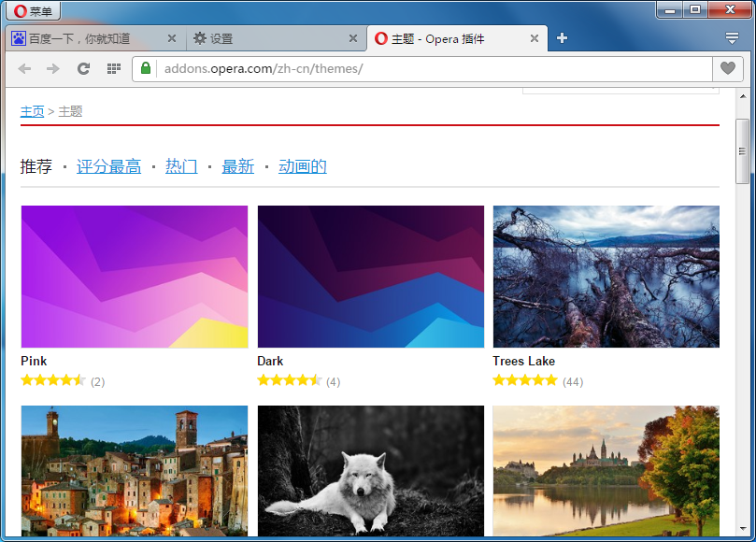Open the tab menu icon on the right
Image resolution: width=756 pixels, height=542 pixels.
tap(732, 37)
